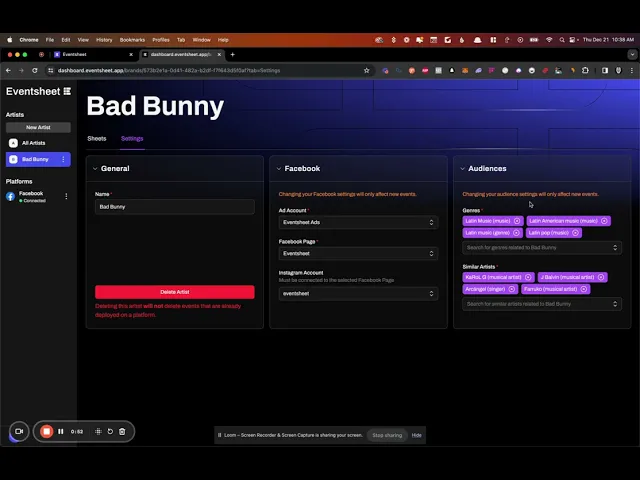Remove the Latin music (genre) tag
Image resolution: width=640 pixels, height=480 pixels.
pyautogui.click(x=516, y=233)
